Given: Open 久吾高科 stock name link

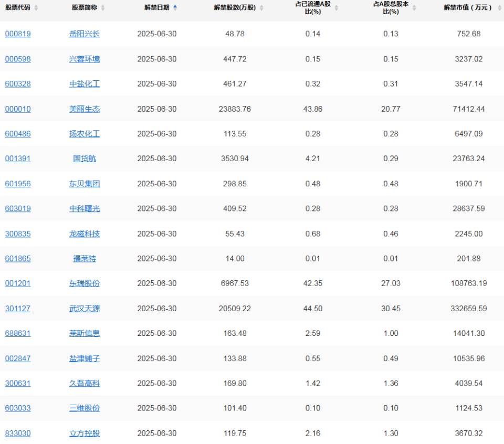Looking at the screenshot, I should coord(85,383).
